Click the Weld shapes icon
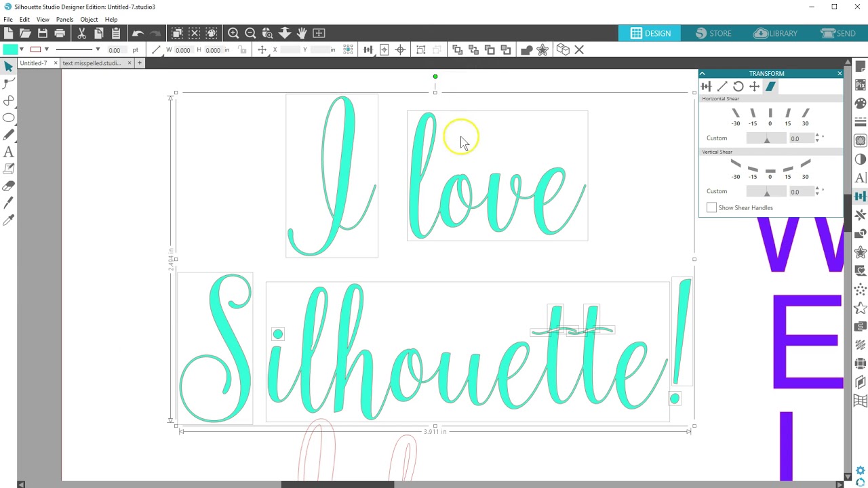 [526, 49]
